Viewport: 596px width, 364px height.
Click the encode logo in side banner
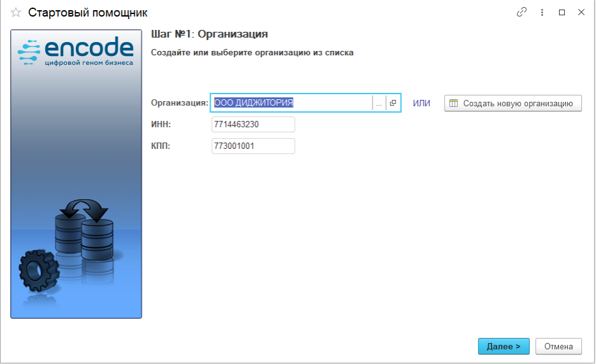point(76,51)
